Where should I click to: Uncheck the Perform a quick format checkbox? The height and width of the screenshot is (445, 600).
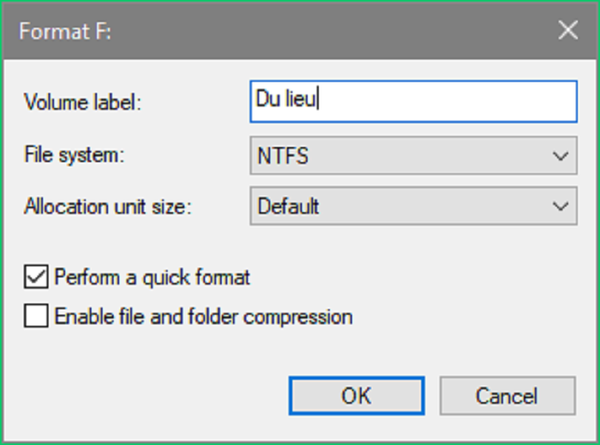[x=36, y=276]
